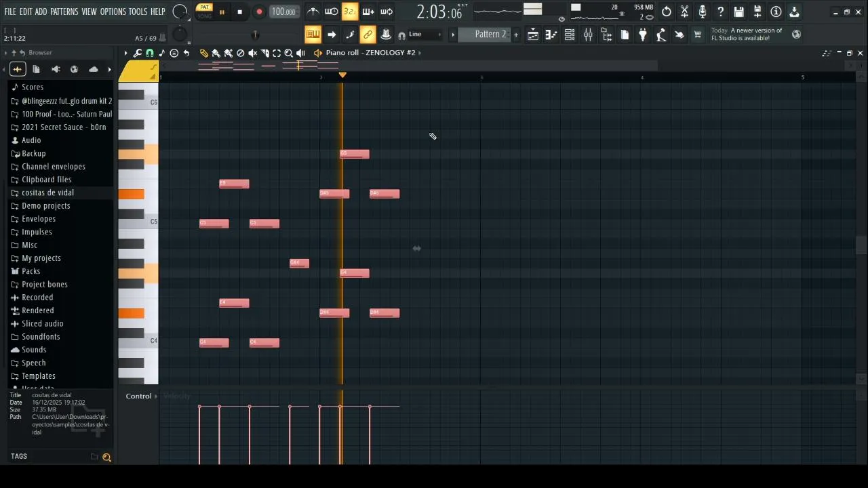Disable the 3-2-1 recording countdown

pyautogui.click(x=349, y=12)
